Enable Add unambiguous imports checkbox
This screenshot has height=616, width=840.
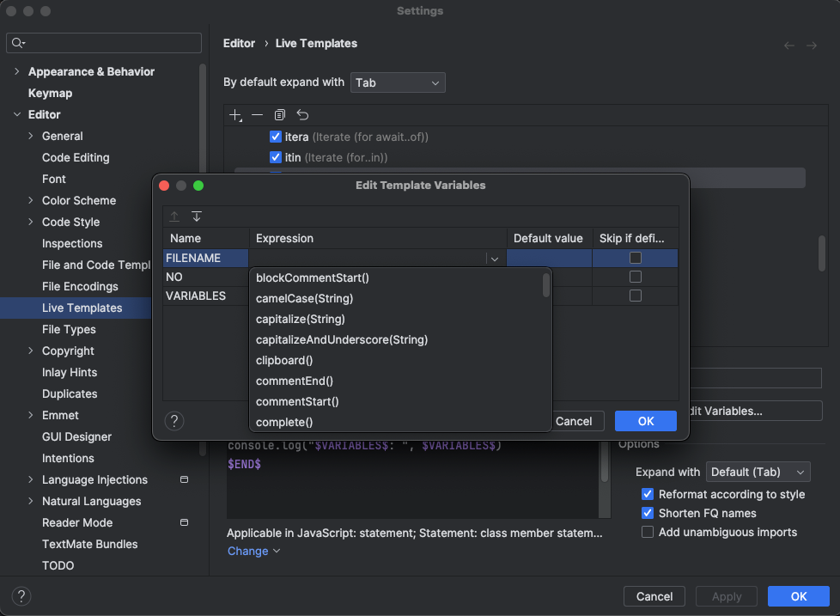(648, 533)
